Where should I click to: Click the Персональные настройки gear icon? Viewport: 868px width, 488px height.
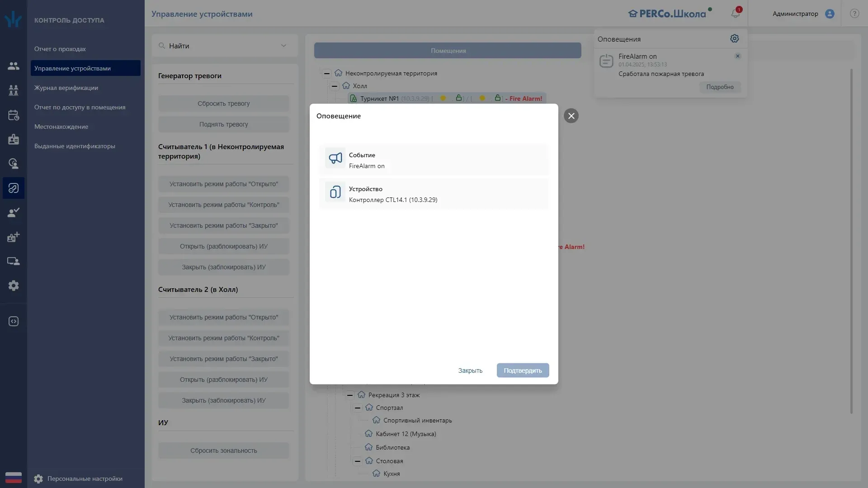(38, 479)
